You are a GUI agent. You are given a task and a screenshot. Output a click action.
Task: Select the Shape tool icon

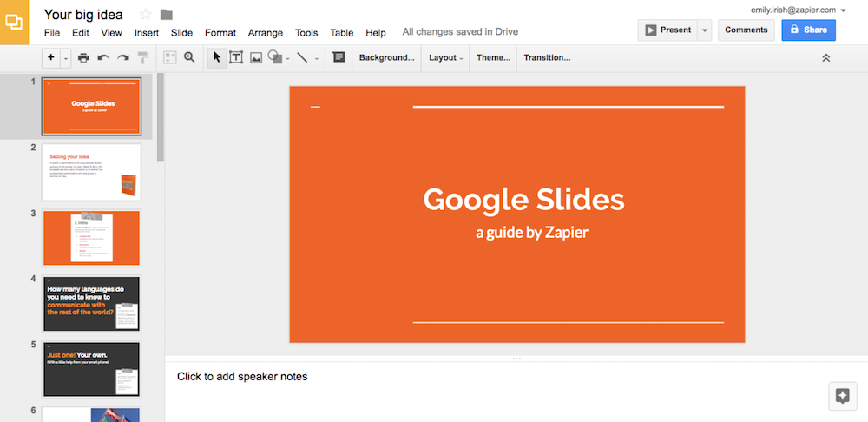pos(274,57)
